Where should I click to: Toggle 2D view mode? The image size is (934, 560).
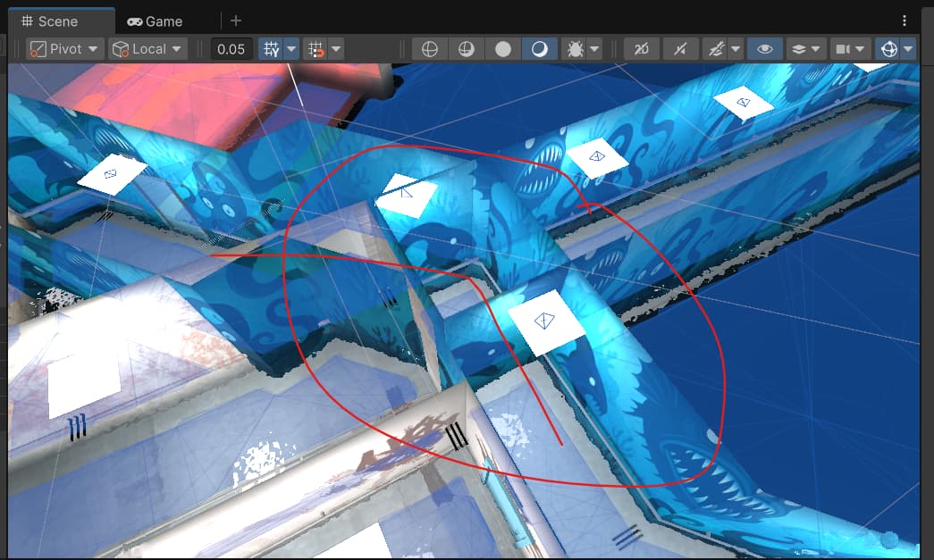pos(641,50)
